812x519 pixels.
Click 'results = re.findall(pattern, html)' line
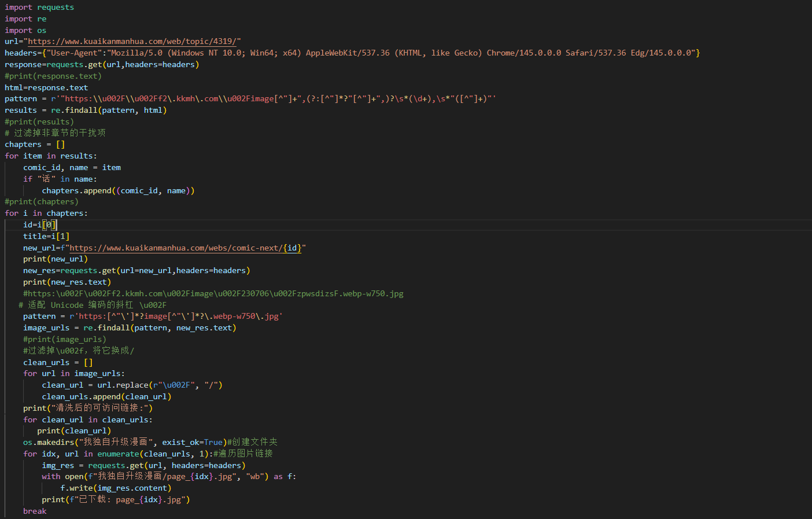[x=86, y=111]
